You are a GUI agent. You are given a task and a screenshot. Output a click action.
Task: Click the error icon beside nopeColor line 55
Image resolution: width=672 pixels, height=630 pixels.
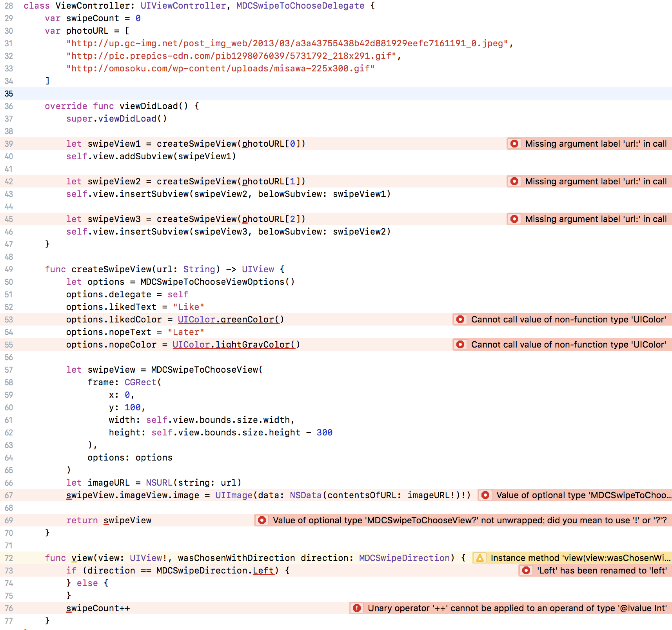click(460, 344)
